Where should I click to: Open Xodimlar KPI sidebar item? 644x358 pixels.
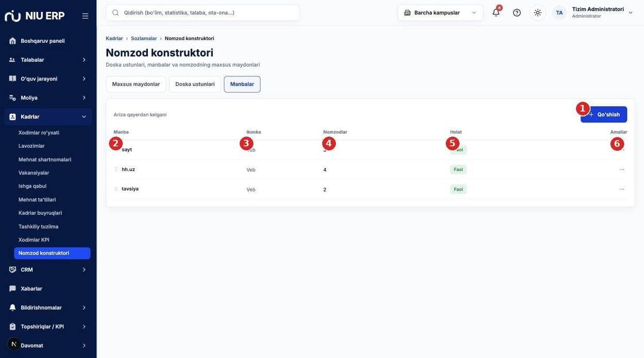pos(34,240)
